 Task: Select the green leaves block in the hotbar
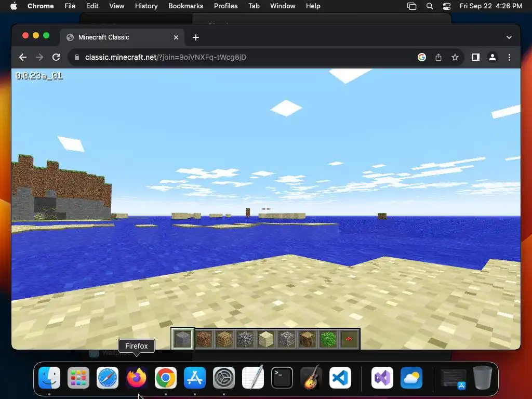pyautogui.click(x=328, y=339)
